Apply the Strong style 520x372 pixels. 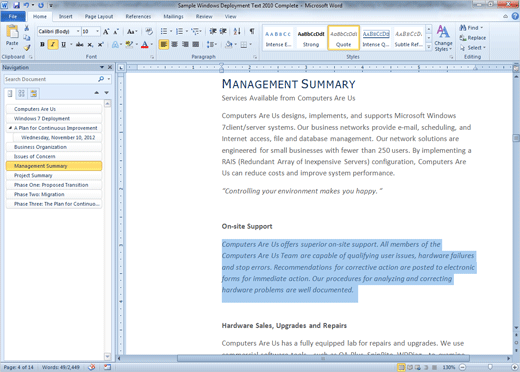[311, 38]
